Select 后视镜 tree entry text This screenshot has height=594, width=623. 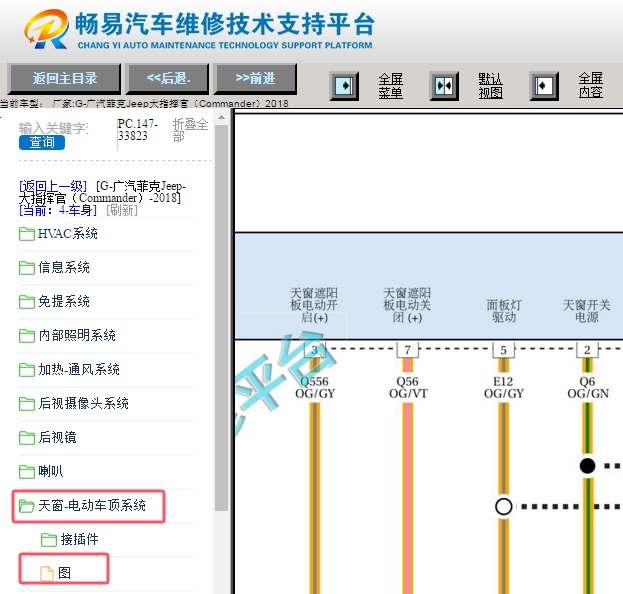click(58, 437)
